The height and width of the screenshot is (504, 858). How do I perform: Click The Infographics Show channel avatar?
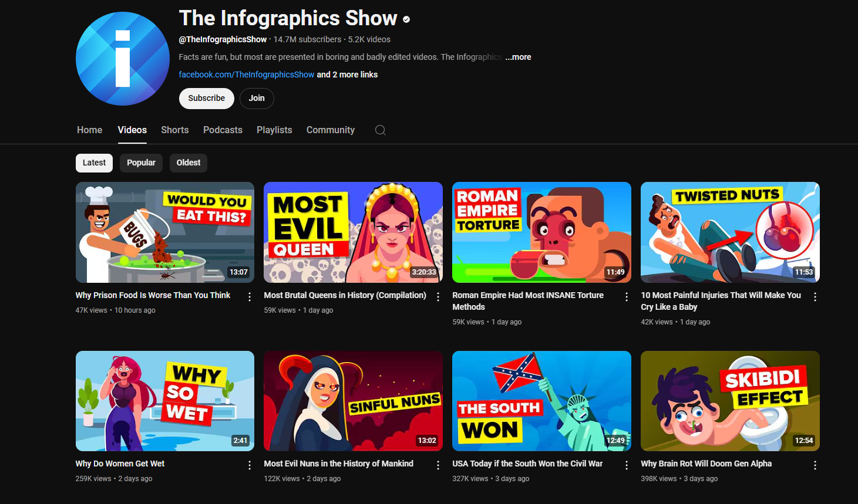pos(123,59)
